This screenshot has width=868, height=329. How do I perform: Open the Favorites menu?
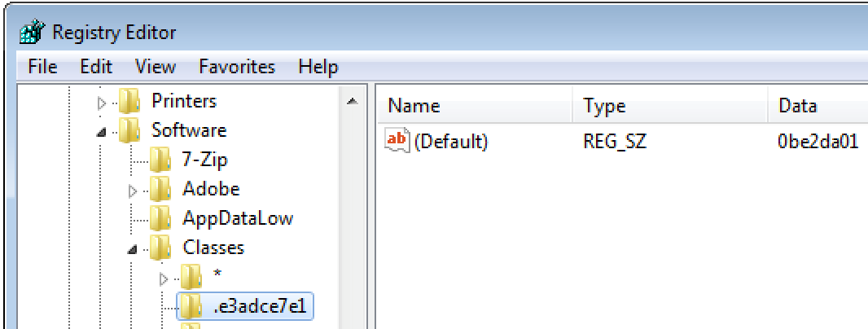point(237,67)
